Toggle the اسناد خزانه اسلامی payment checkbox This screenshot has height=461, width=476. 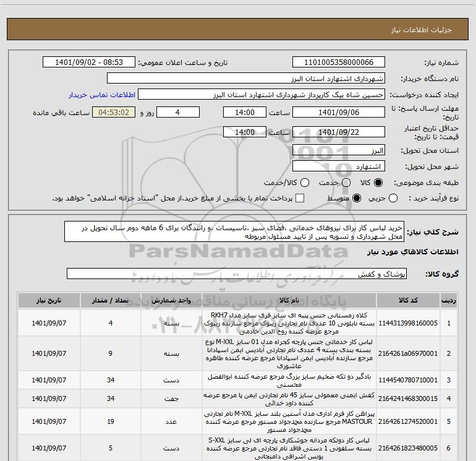[300, 198]
